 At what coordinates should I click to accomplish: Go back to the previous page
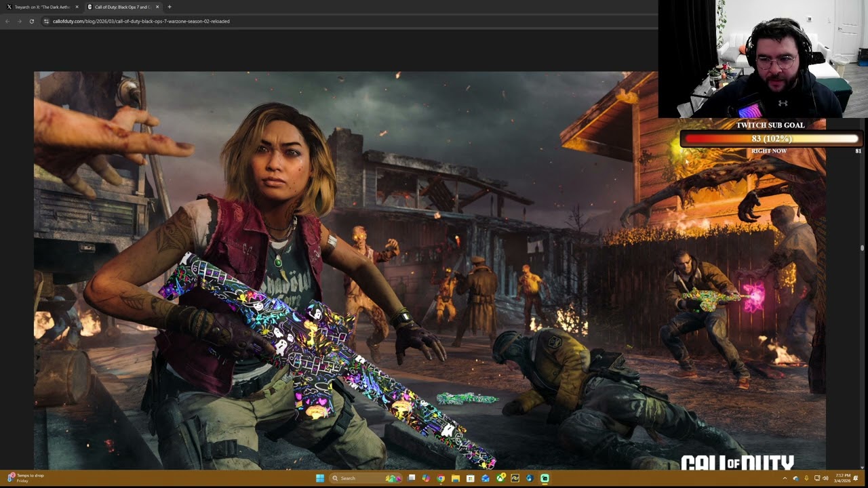[7, 21]
